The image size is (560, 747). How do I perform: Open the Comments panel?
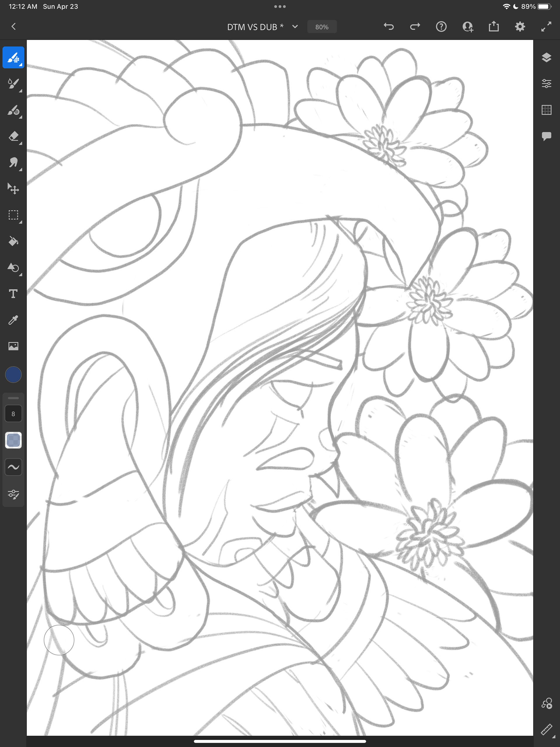click(547, 136)
